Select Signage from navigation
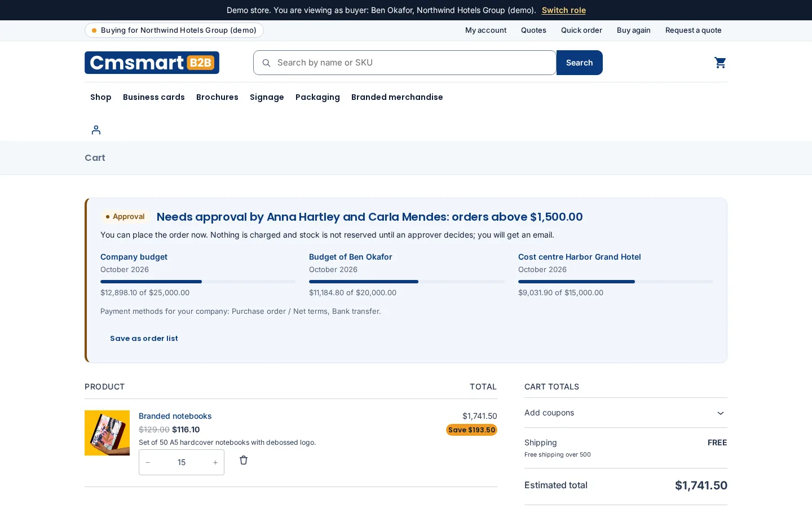Screen dimensions: 812x508 pos(267,97)
